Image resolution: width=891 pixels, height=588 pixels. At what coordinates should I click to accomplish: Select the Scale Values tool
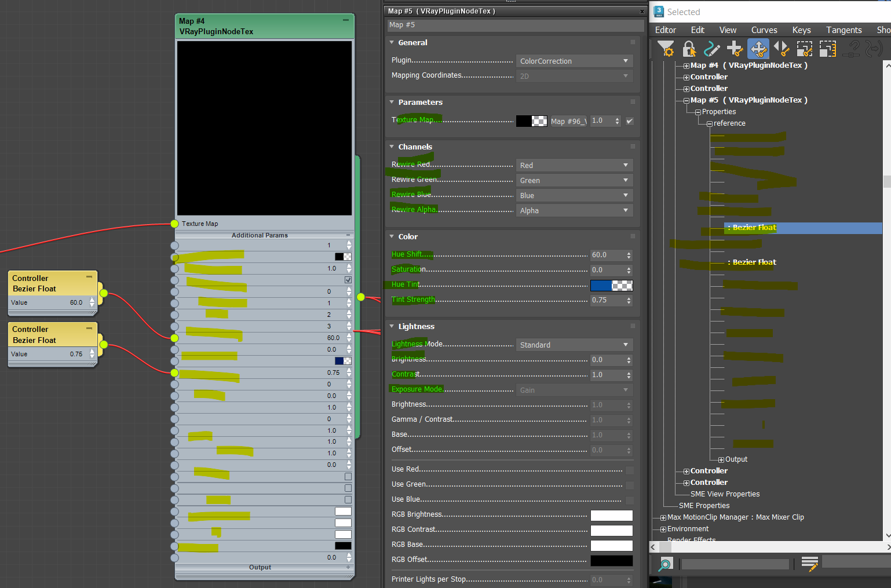pyautogui.click(x=828, y=49)
